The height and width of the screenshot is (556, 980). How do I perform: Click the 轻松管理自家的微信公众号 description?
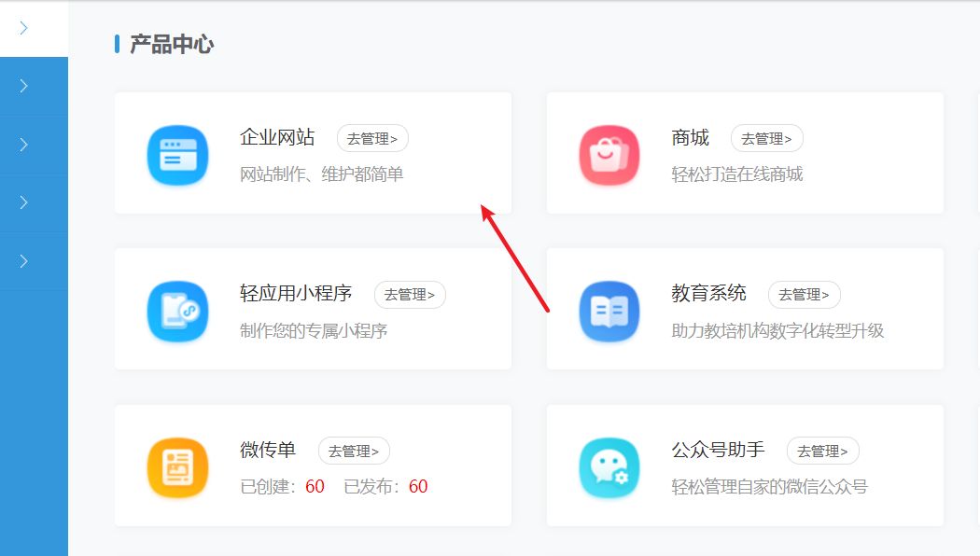pyautogui.click(x=769, y=486)
